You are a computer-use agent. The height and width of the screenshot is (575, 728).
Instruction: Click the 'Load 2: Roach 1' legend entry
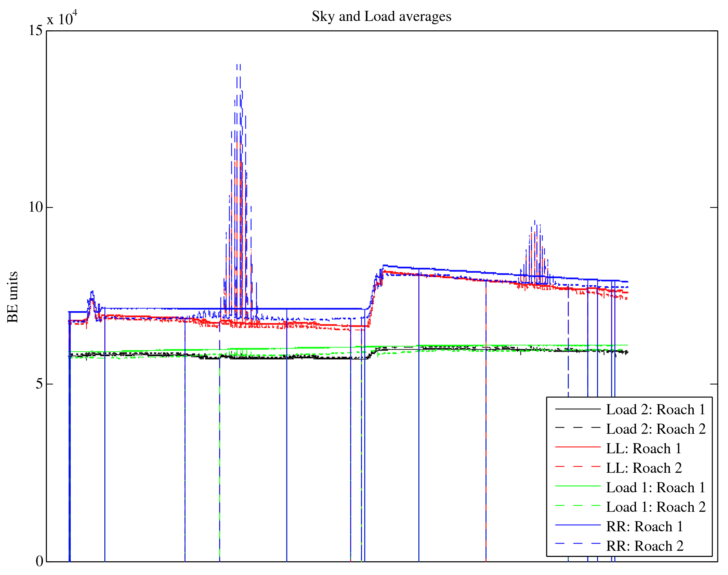pos(655,410)
